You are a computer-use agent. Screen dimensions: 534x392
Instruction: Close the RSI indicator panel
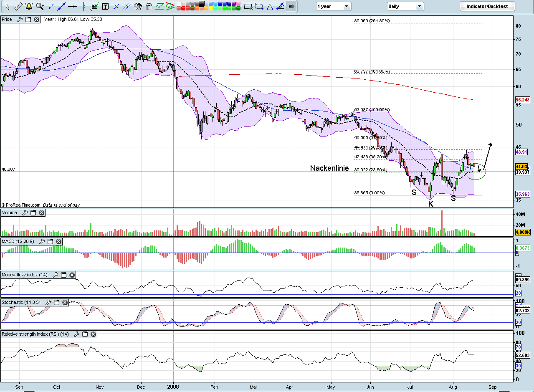tap(93, 334)
